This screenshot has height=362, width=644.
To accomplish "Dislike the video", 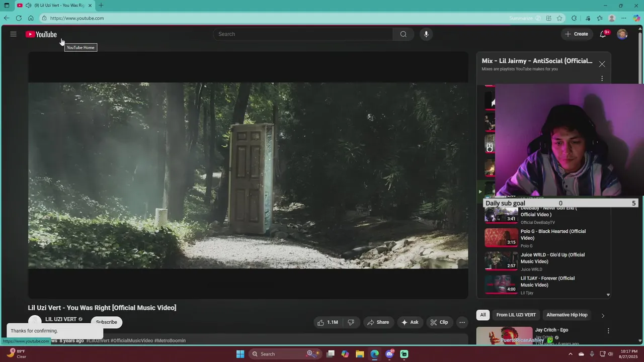I will point(351,322).
